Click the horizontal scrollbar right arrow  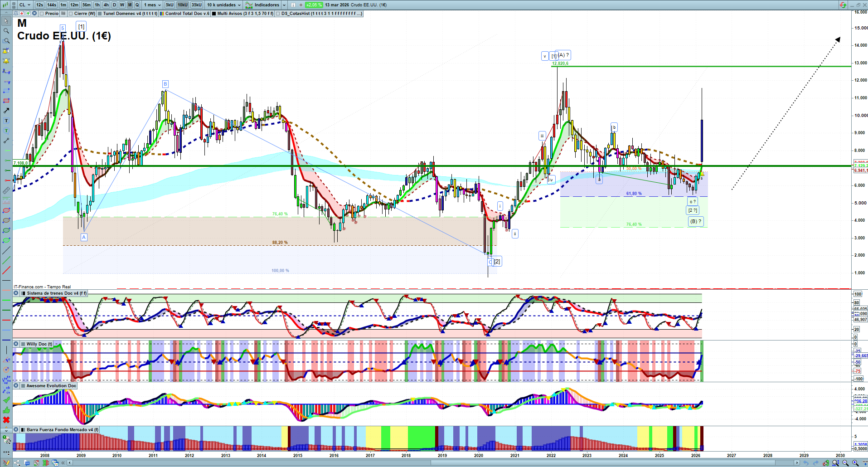click(797, 463)
